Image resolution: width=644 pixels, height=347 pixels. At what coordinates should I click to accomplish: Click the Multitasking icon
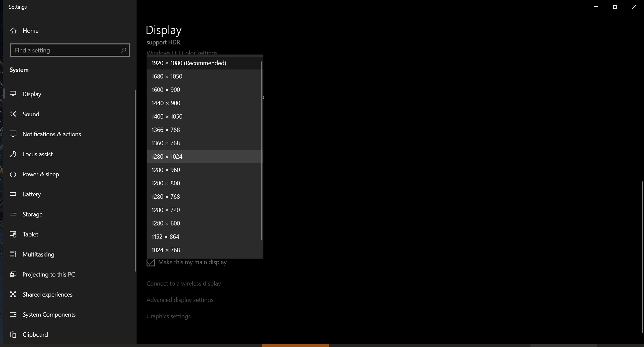[13, 254]
